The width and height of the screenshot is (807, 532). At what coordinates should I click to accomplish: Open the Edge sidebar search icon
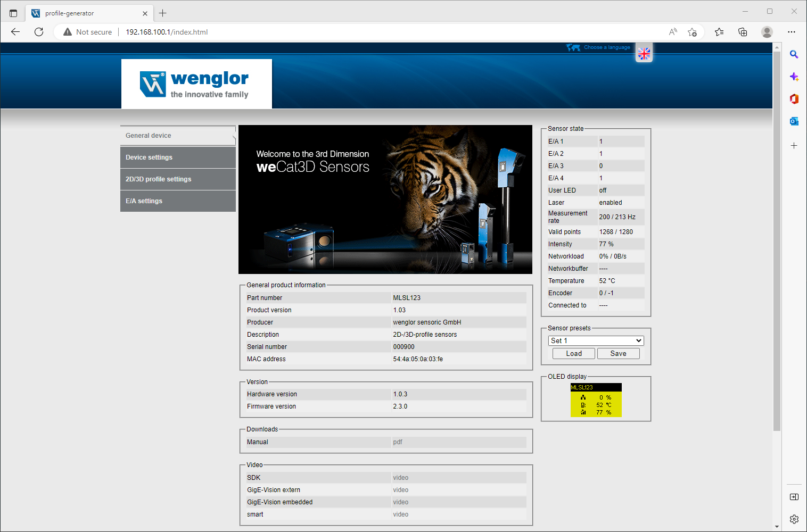(794, 54)
